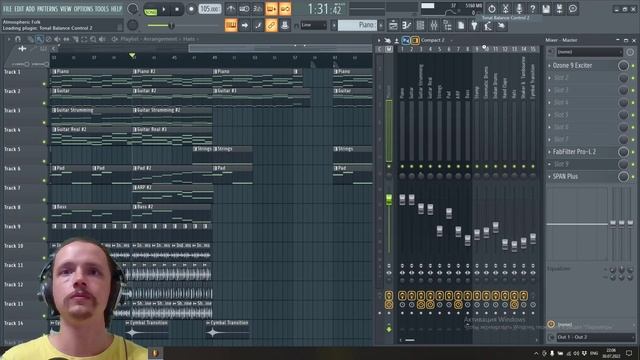Toggle typing keyboard to piano icon
This screenshot has width=640, height=360.
coord(231,25)
